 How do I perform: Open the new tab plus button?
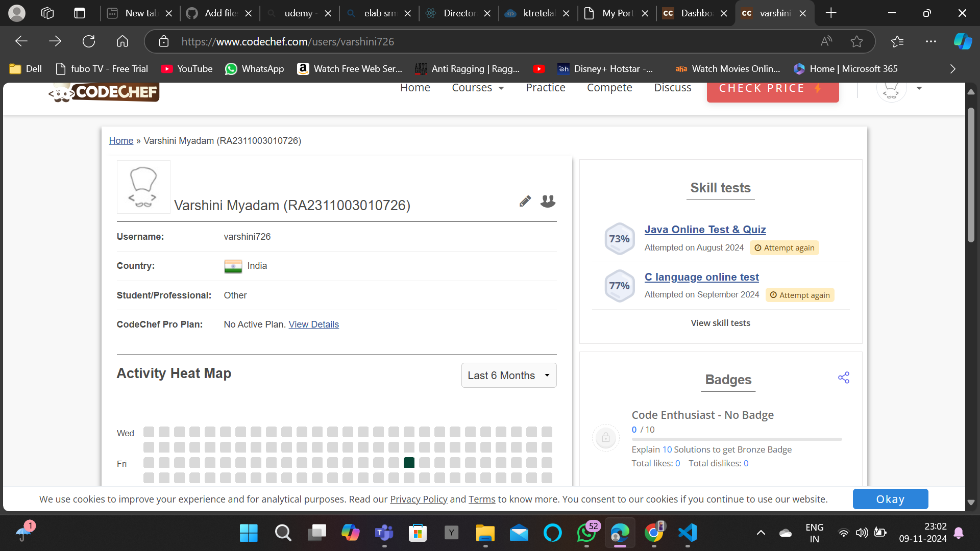click(x=831, y=13)
